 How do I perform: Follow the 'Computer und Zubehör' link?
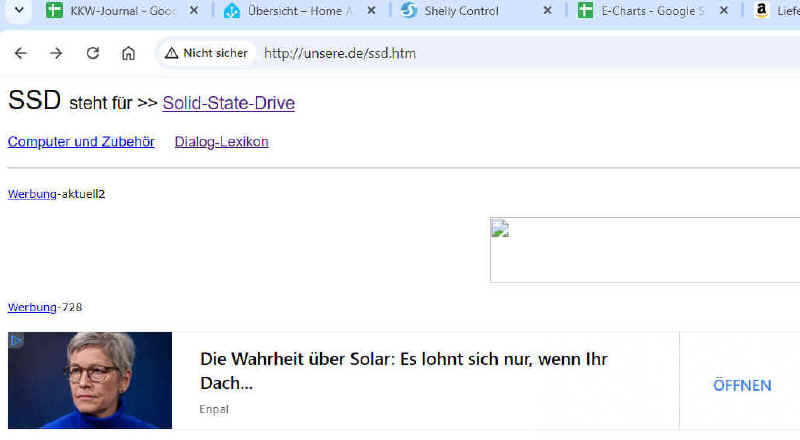pyautogui.click(x=81, y=142)
